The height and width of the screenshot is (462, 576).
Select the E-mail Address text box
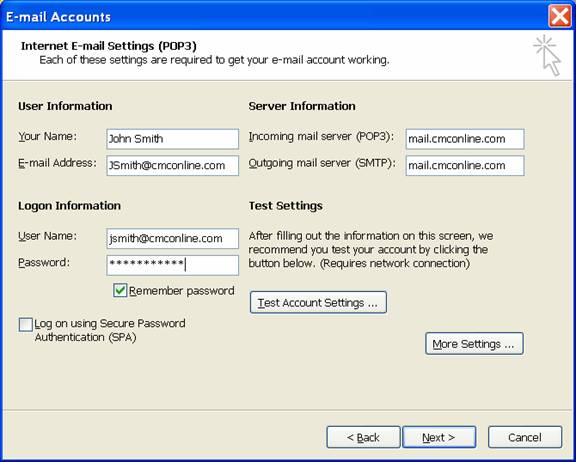pos(173,165)
